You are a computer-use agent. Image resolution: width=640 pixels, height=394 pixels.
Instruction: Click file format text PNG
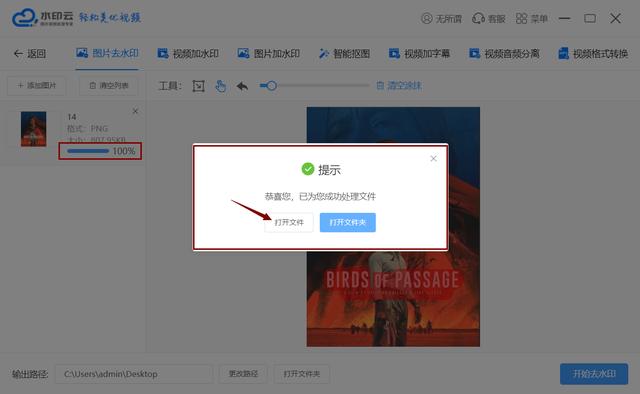coord(99,129)
